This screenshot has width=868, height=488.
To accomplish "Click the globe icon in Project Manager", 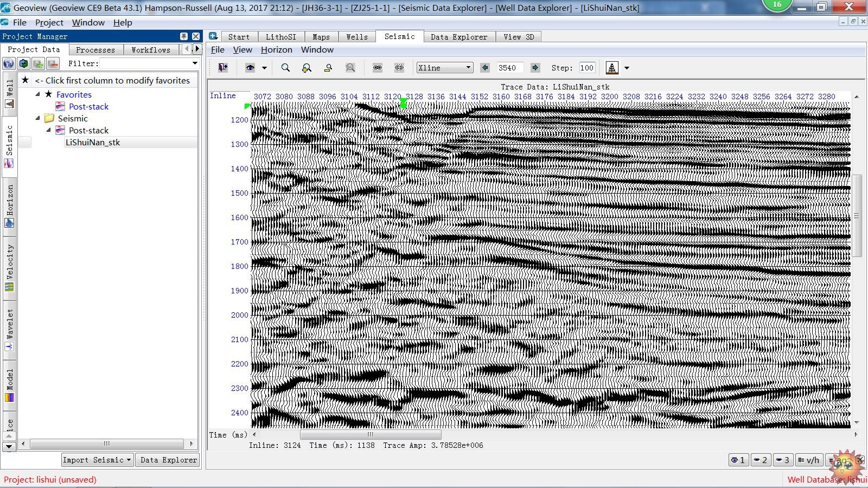I will [x=9, y=63].
